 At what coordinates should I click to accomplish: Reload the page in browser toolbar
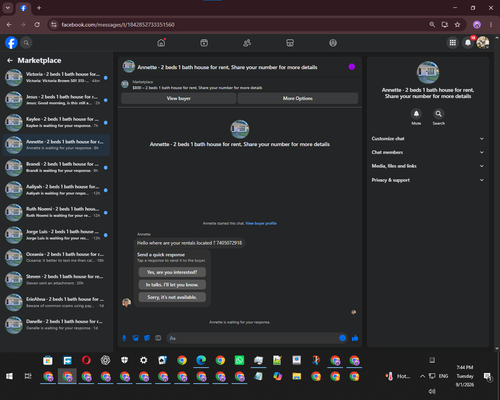pos(37,25)
